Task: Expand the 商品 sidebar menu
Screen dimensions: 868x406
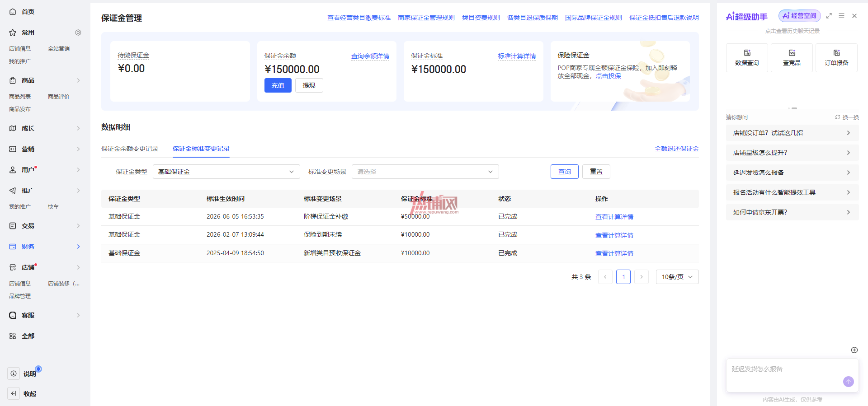Action: [x=44, y=80]
